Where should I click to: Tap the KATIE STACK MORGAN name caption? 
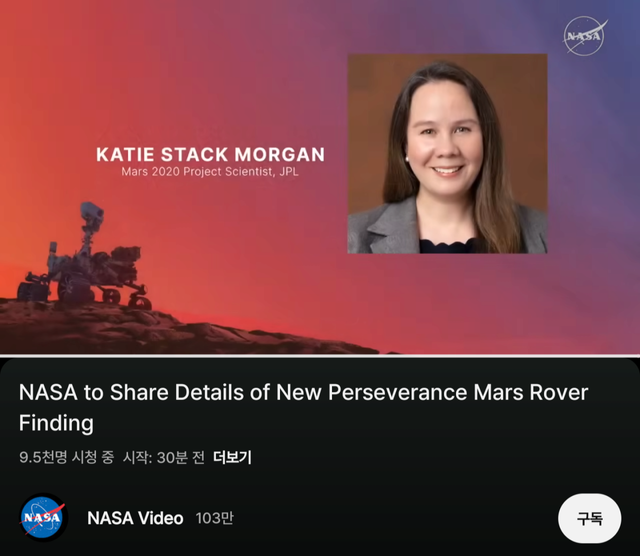pos(210,155)
